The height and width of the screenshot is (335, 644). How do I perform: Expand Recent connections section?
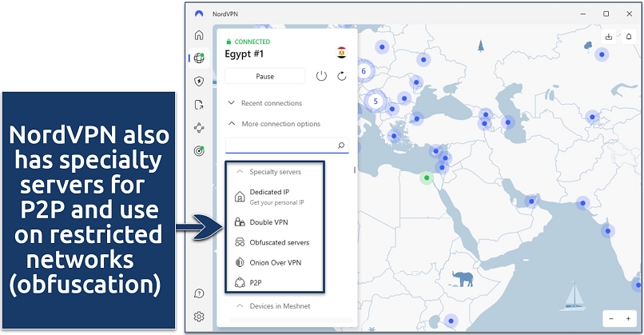[265, 103]
